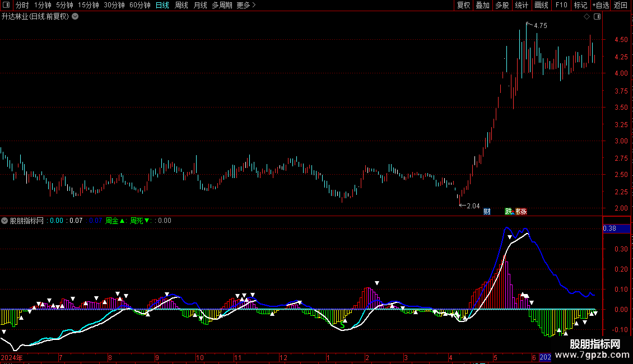633x364 pixels.
Task: Click the 财 info marker on chart
Action: (x=487, y=212)
